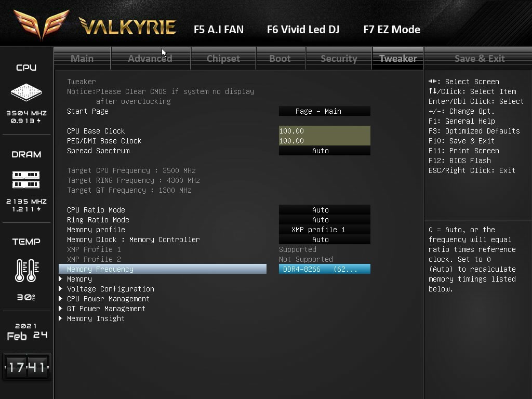532x399 pixels.
Task: Switch to the Advanced tab
Action: pos(151,58)
